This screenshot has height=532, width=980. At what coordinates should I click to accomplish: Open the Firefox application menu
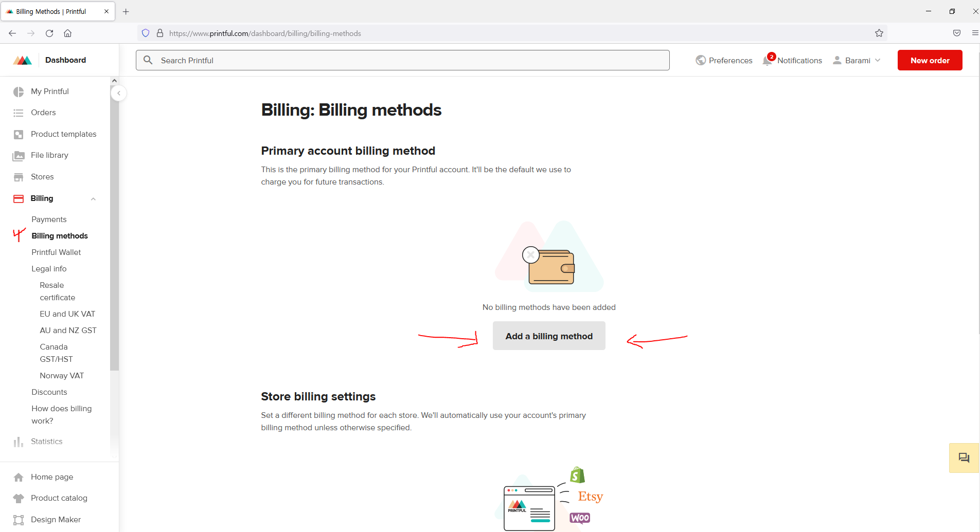(975, 33)
